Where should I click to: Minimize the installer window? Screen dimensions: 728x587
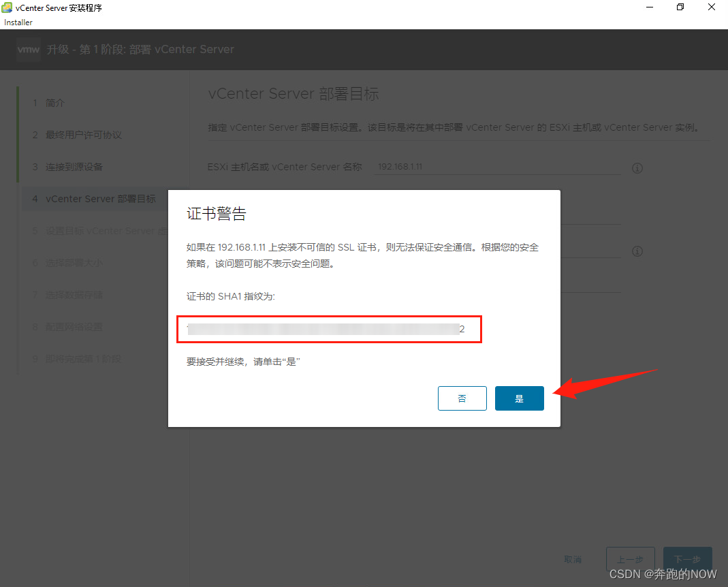click(x=650, y=7)
